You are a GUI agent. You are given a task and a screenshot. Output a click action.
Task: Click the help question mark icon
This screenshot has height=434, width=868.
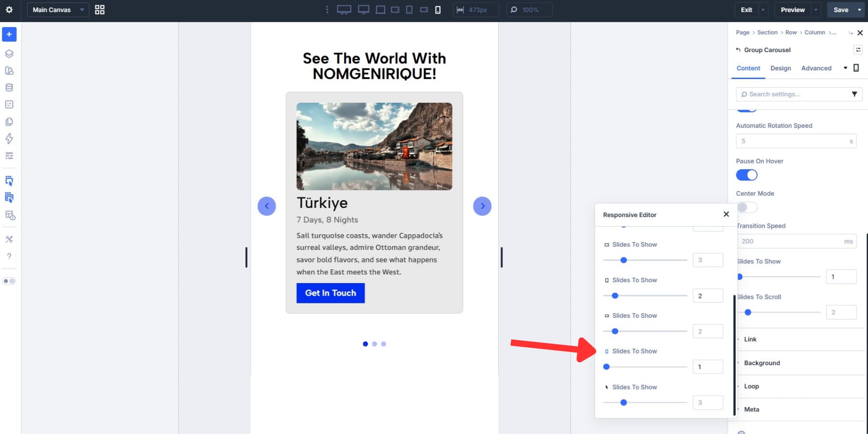[x=9, y=256]
